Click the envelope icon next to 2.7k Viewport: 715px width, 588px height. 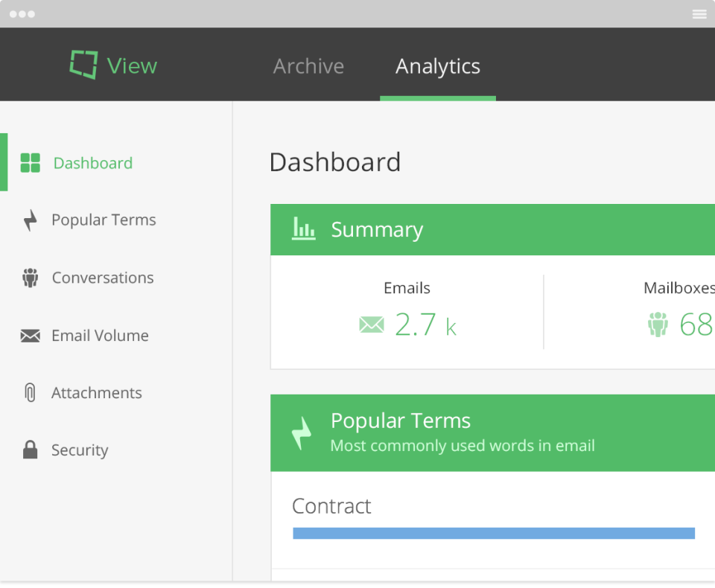[x=371, y=325]
